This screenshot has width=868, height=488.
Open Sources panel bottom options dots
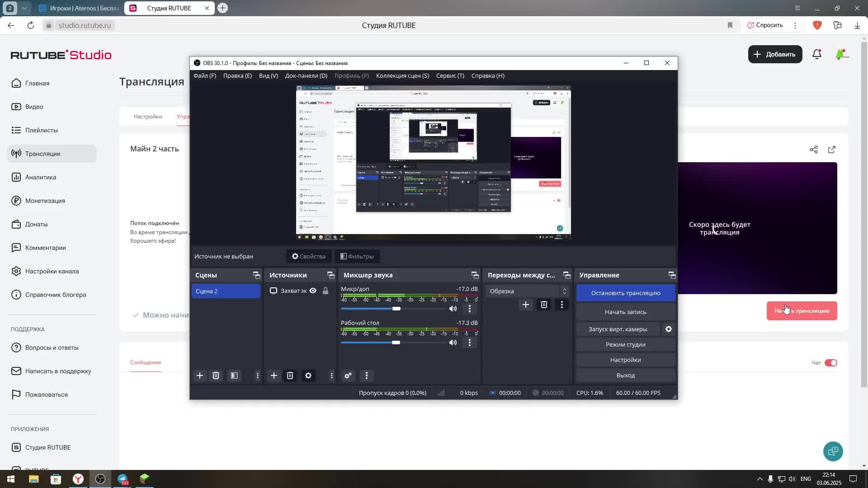click(332, 376)
